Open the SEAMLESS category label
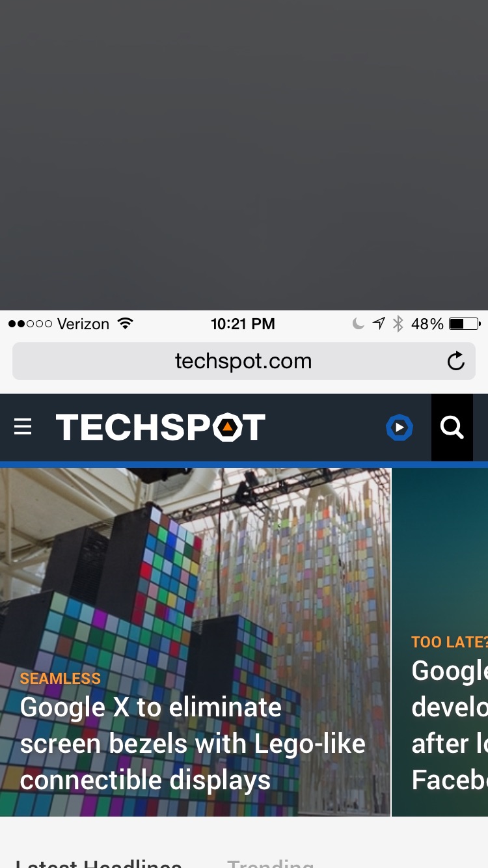 click(x=61, y=678)
